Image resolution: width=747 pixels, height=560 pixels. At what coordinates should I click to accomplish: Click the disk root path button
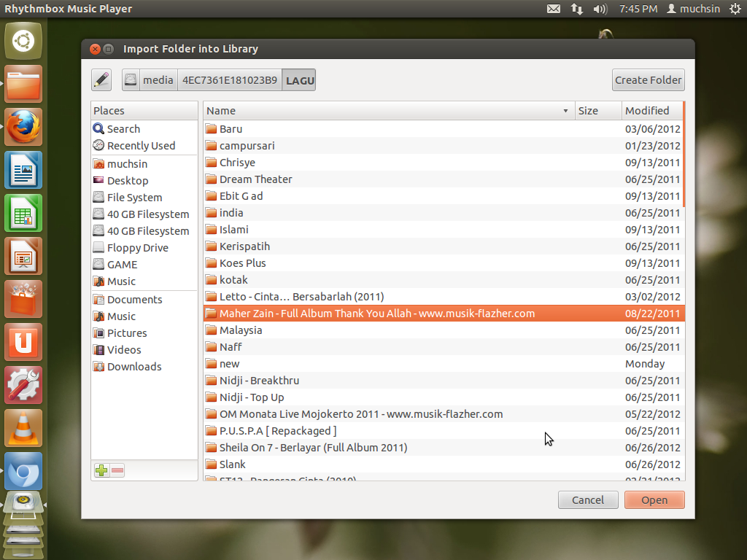[131, 80]
